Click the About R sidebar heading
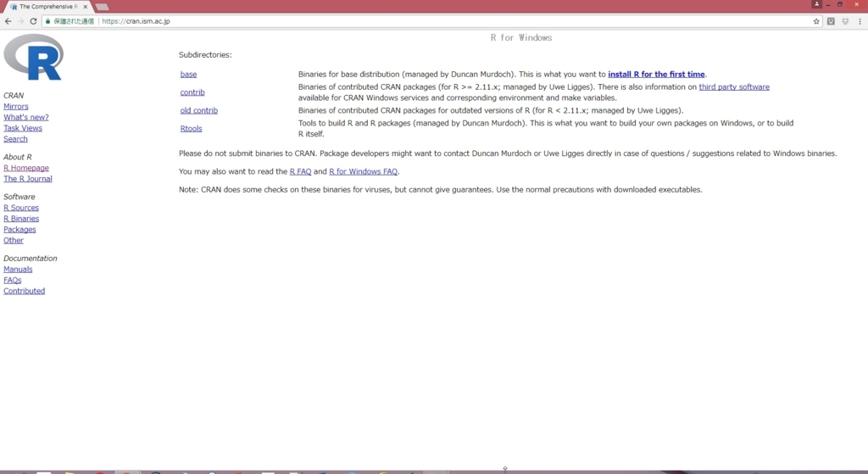This screenshot has width=868, height=474. coord(17,157)
